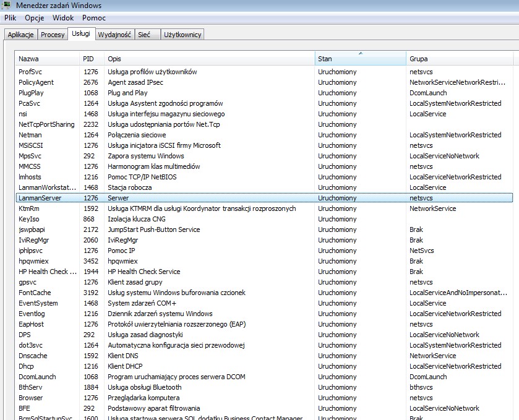Screen dimensions: 519x420
Task: Click description 'JumpStart Push-Button Service'
Action: 153,229
